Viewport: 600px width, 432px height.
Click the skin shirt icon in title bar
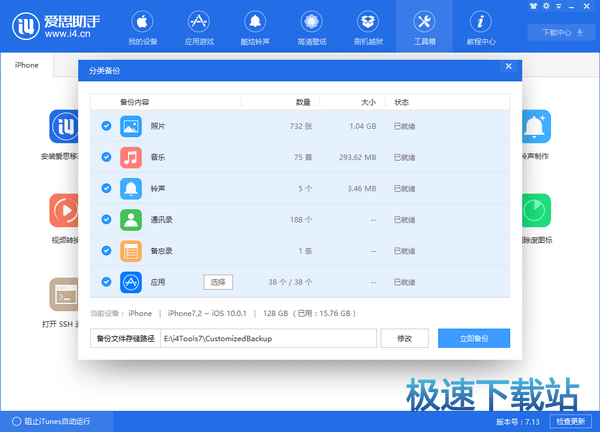click(x=533, y=6)
